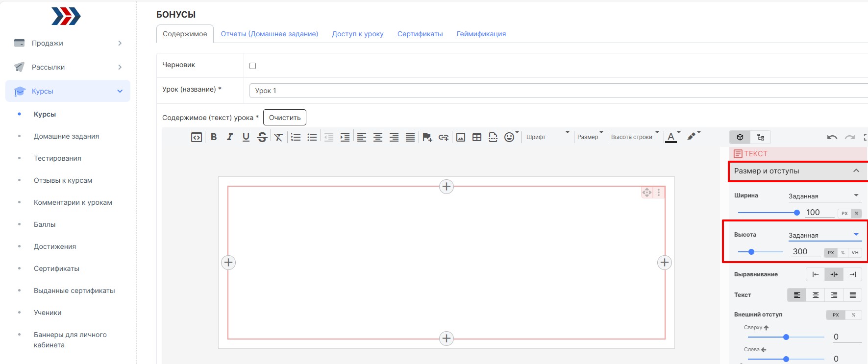Decrease the text indent
The image size is (868, 364).
pos(329,137)
